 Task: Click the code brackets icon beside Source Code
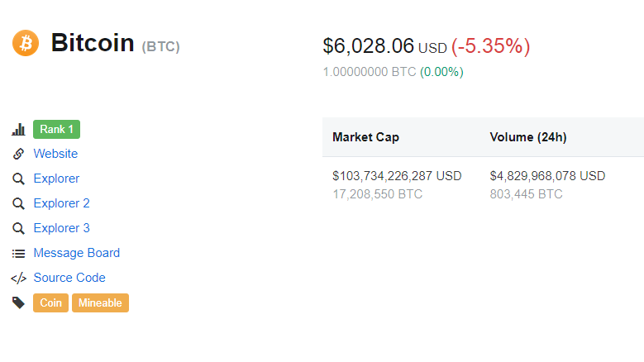[18, 278]
